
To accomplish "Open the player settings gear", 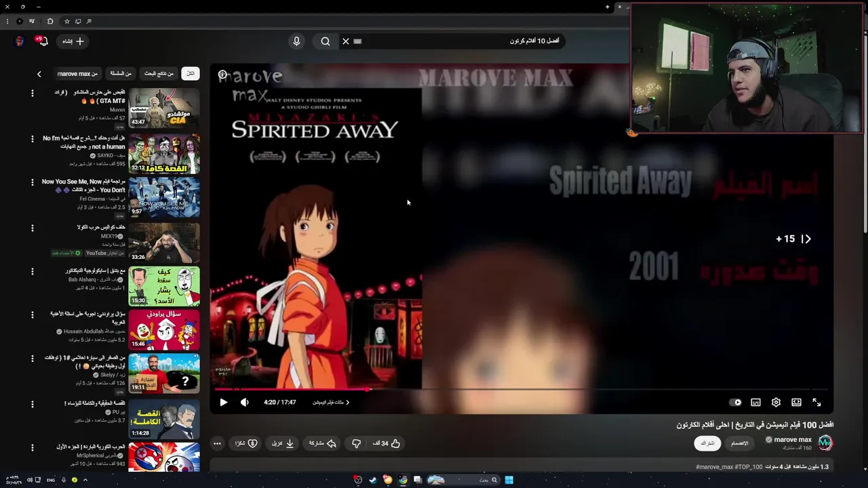I will pos(776,402).
